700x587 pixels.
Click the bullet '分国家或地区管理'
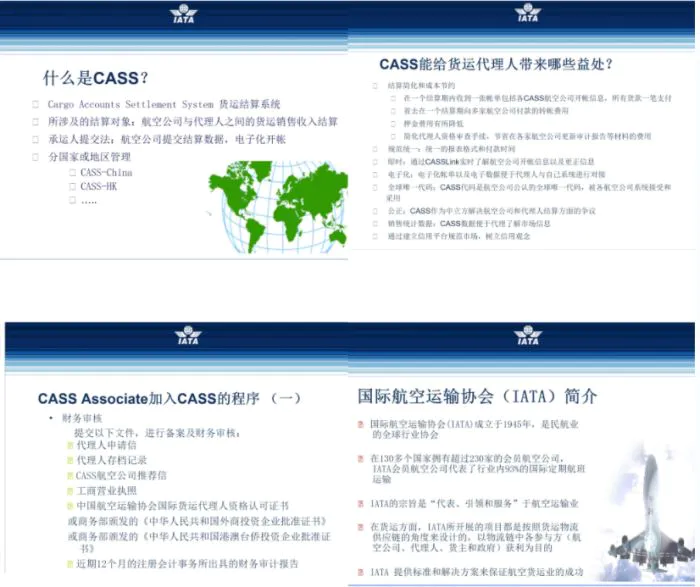click(89, 157)
